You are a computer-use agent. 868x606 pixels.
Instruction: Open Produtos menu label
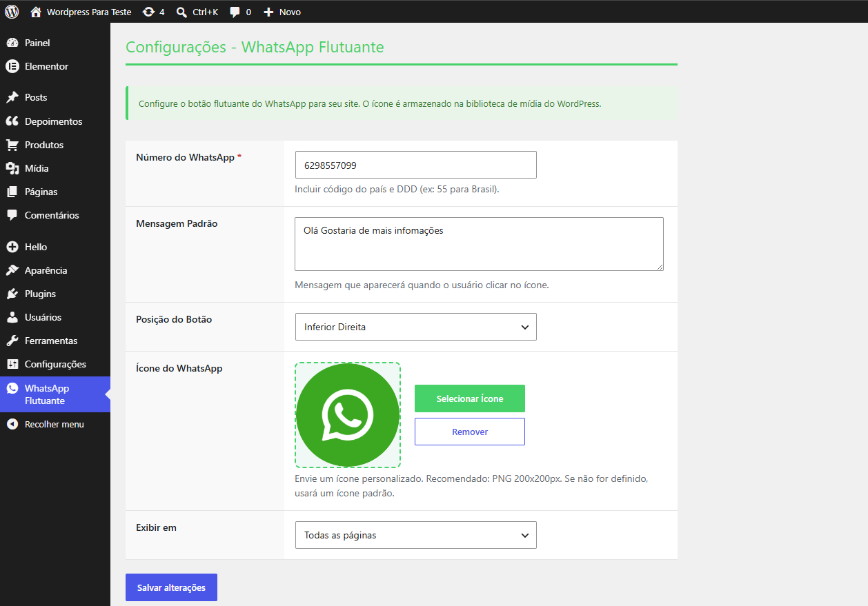click(x=44, y=145)
